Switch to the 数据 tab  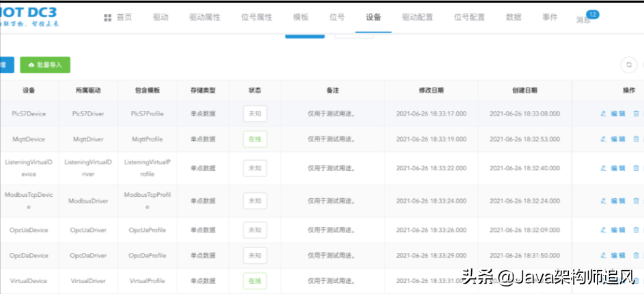[x=514, y=17]
